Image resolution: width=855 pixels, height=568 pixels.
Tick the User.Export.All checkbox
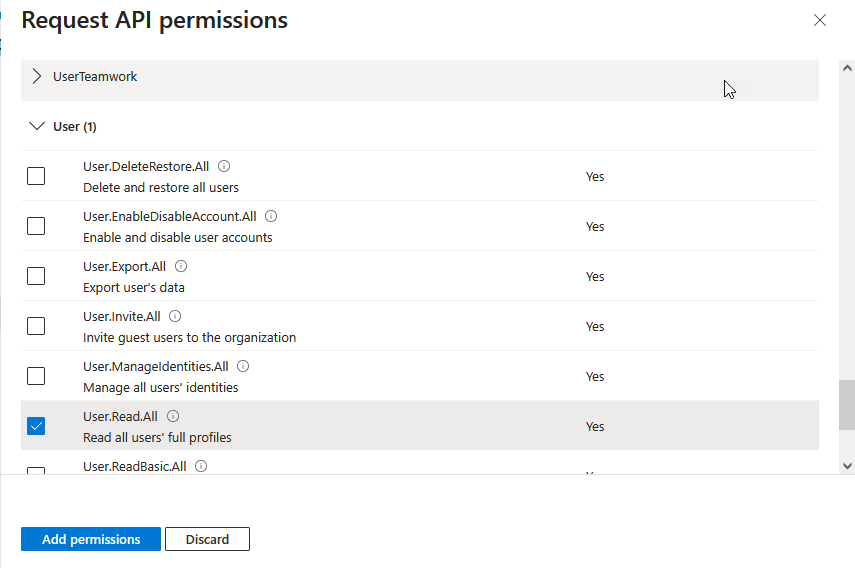tap(36, 276)
